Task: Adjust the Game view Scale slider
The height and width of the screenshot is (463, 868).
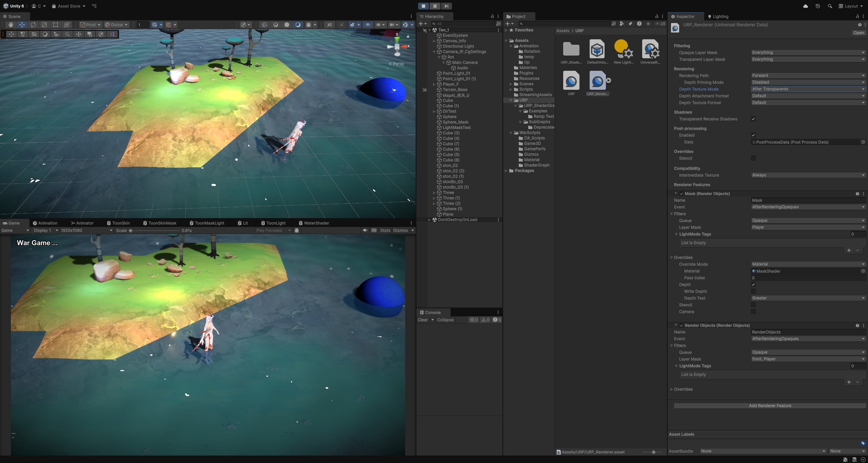Action: tap(131, 230)
